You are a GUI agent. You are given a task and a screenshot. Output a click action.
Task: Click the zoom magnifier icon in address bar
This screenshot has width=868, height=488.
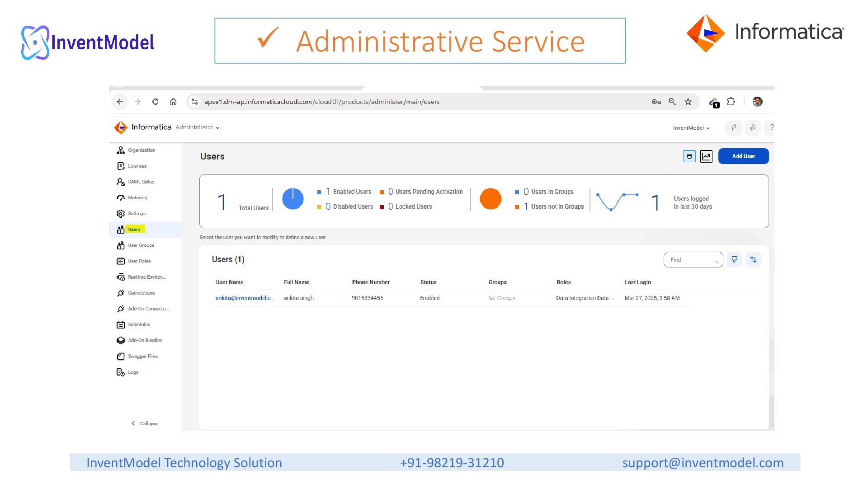tap(672, 102)
